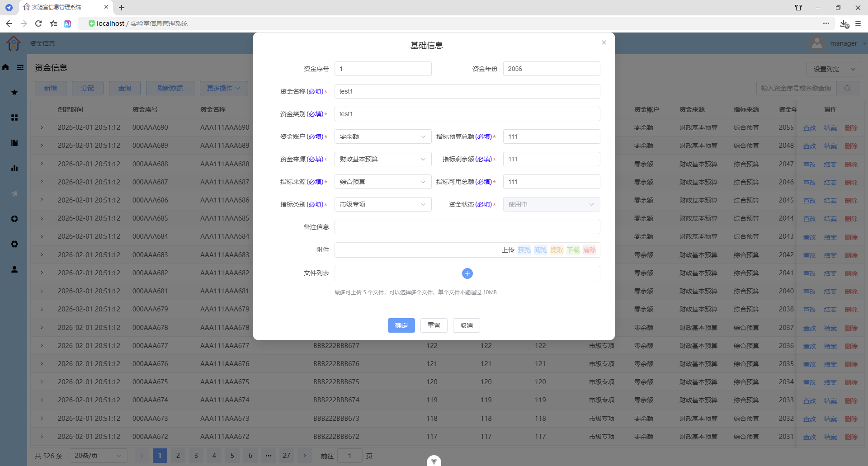The image size is (868, 466).
Task: Go back with the browser back arrow
Action: 9,24
